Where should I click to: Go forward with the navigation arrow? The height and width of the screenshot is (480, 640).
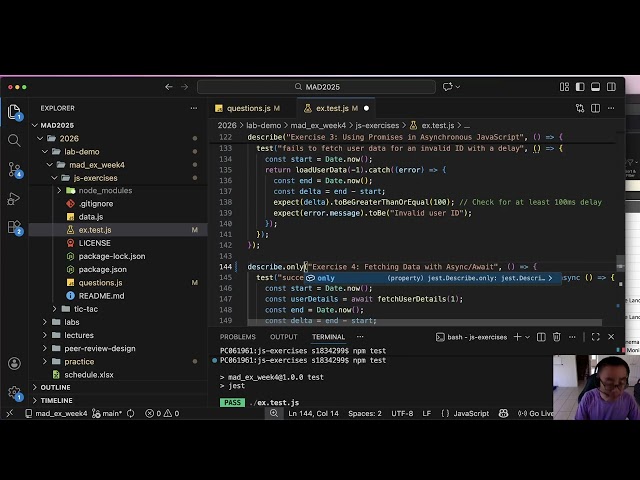pos(184,87)
